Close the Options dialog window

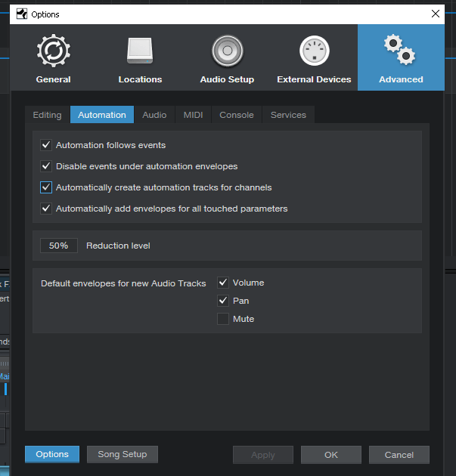[x=436, y=14]
